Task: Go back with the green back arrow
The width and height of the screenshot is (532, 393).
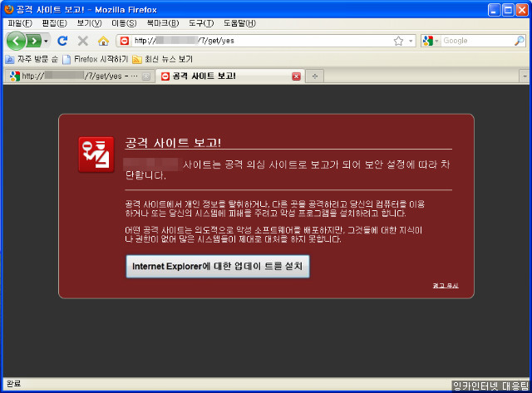Action: click(16, 41)
